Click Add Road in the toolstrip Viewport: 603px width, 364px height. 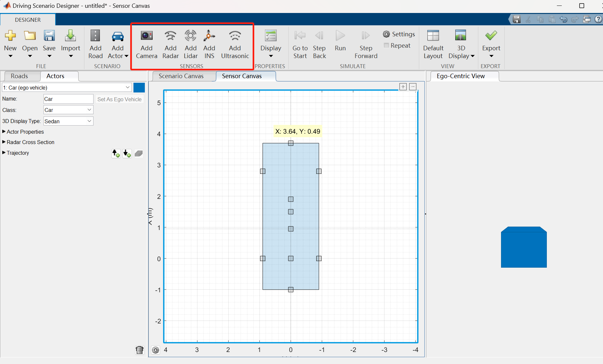click(x=95, y=44)
